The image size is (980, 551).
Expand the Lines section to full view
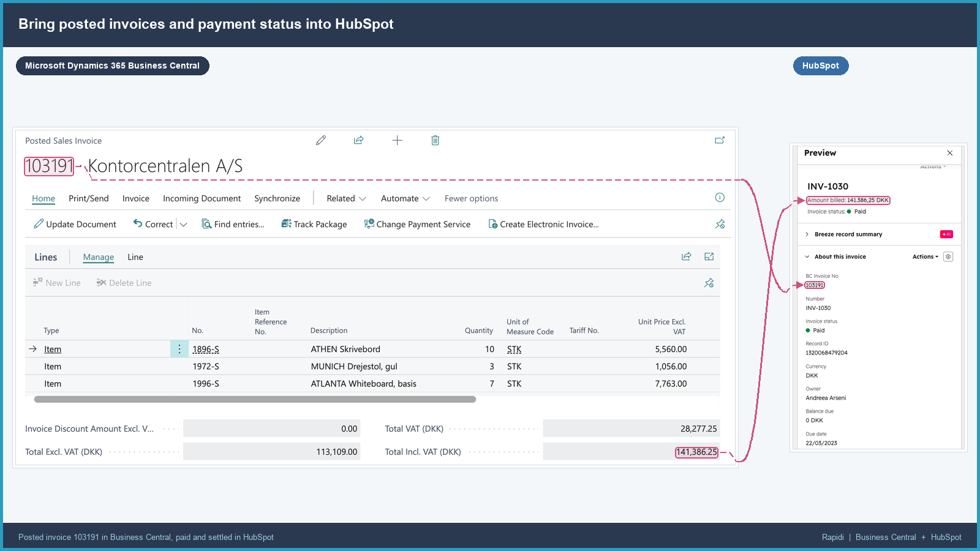click(x=709, y=257)
